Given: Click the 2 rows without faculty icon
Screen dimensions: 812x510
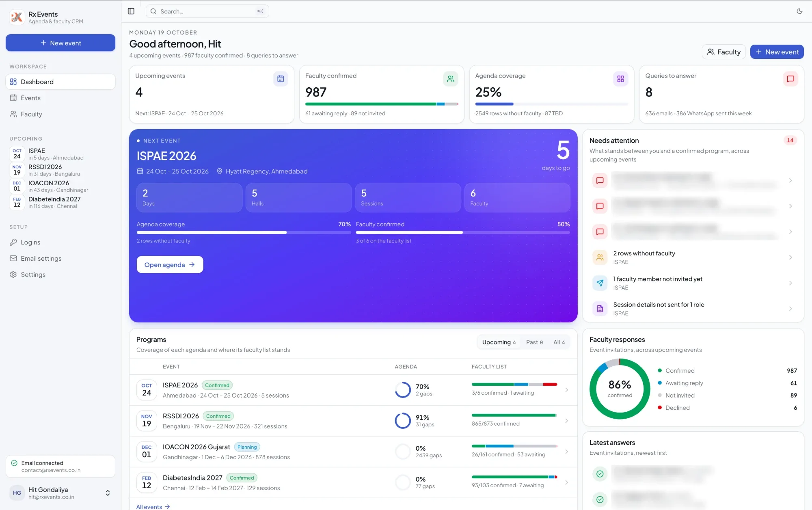Looking at the screenshot, I should 600,257.
